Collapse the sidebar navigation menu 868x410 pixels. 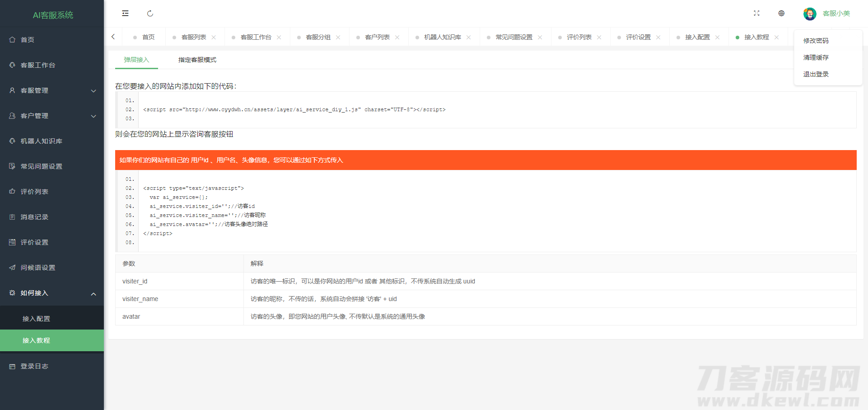click(125, 13)
